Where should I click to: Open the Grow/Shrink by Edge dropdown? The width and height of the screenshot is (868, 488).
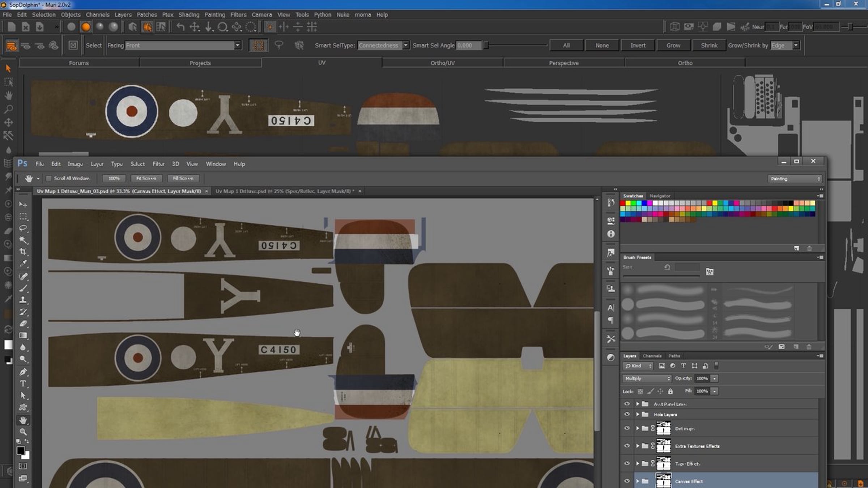784,46
